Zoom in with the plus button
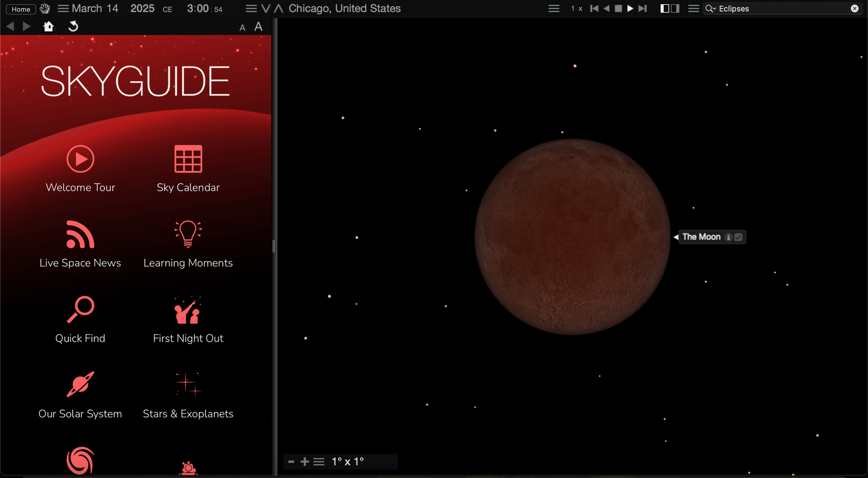The height and width of the screenshot is (478, 868). coord(305,462)
